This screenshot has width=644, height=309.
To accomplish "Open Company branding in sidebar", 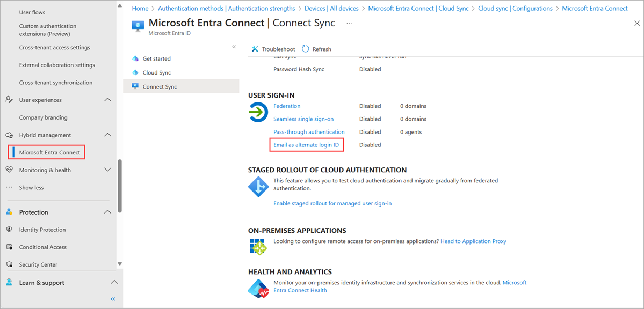I will (x=43, y=117).
